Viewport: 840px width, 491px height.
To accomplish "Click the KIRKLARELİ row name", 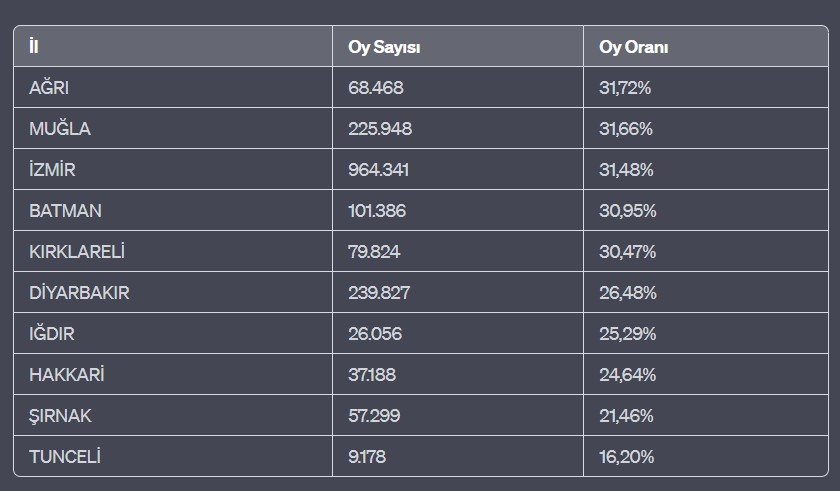I will point(76,252).
